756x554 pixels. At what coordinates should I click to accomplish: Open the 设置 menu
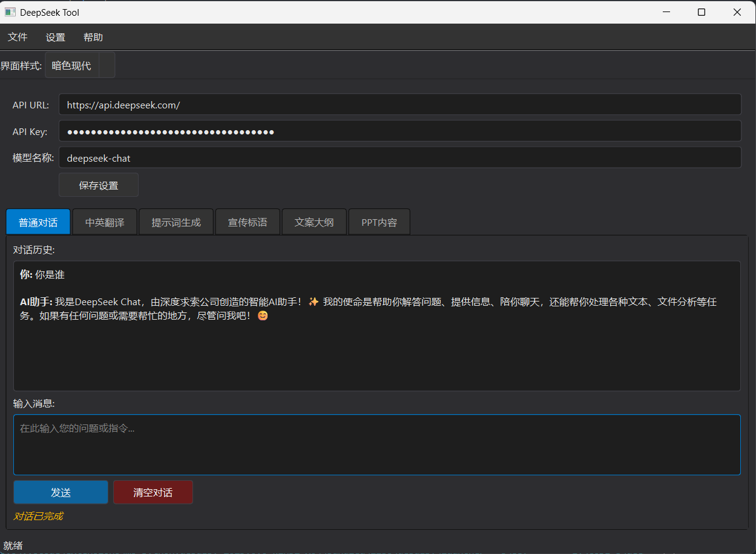click(x=55, y=38)
